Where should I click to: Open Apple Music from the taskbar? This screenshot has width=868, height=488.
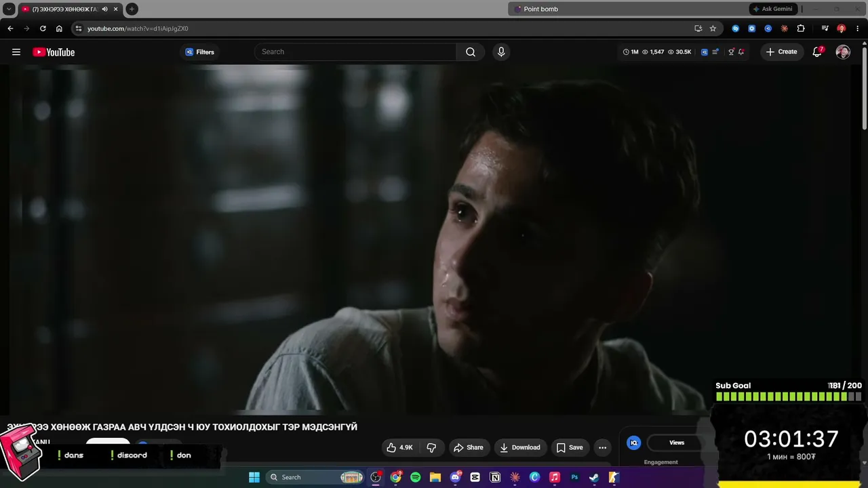point(554,477)
